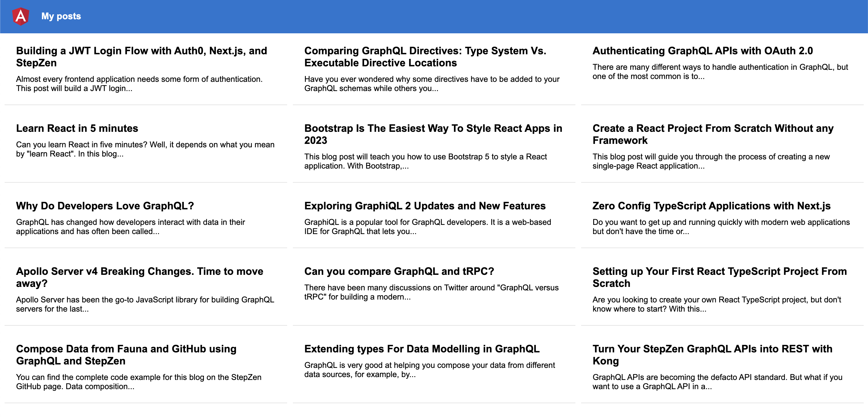
Task: Select the Learn React in 5 minutes post
Action: [77, 128]
